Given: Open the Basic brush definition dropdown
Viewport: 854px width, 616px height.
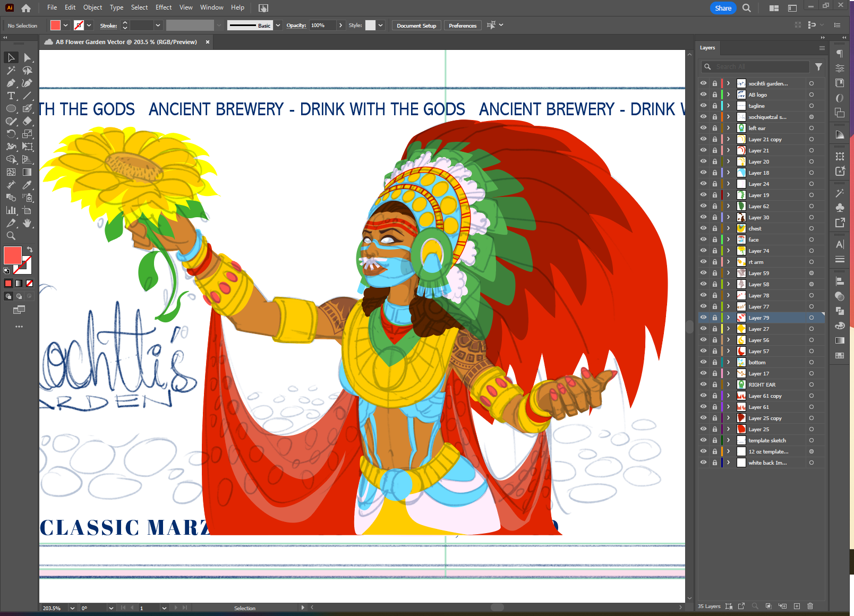Looking at the screenshot, I should (x=278, y=25).
